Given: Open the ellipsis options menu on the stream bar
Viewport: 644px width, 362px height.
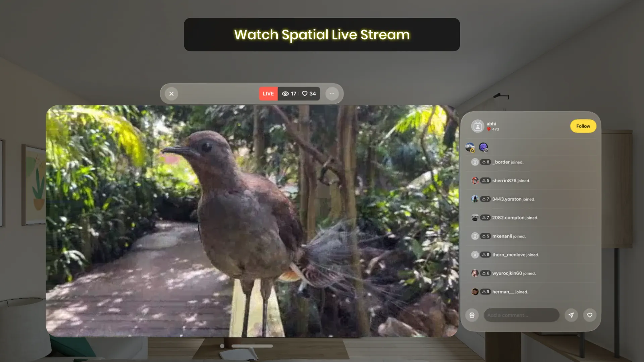Looking at the screenshot, I should pyautogui.click(x=332, y=94).
